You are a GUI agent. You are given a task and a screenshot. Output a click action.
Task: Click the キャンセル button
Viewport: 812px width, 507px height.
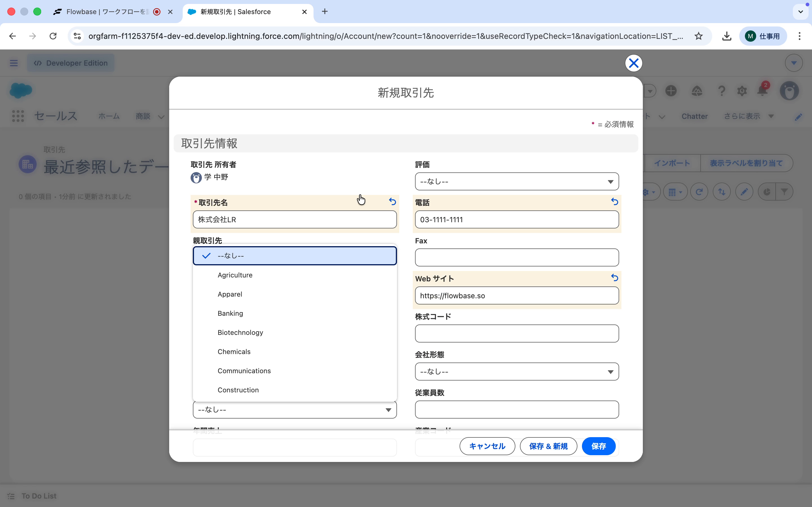coord(487,446)
